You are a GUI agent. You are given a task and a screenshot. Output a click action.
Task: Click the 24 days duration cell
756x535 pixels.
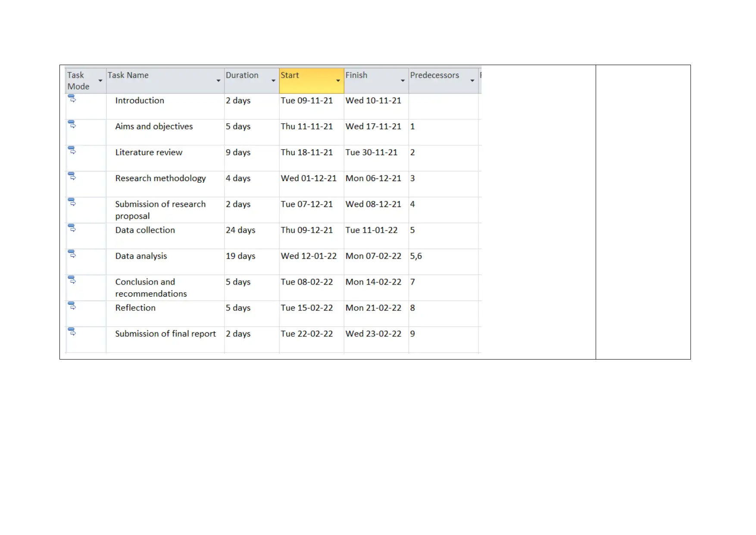coord(252,236)
